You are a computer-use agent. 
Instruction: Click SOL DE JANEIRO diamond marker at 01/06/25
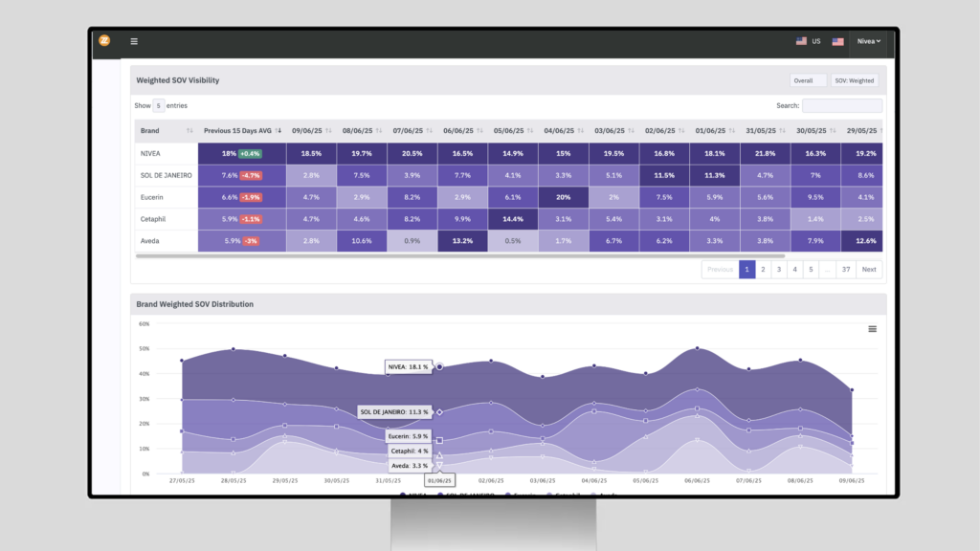click(x=439, y=412)
